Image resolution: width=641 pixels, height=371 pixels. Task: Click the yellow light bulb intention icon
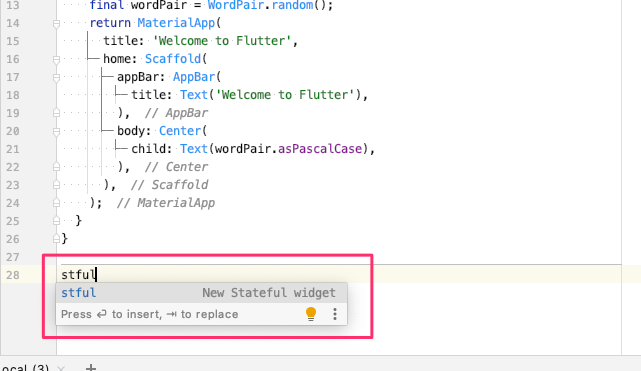pyautogui.click(x=311, y=314)
